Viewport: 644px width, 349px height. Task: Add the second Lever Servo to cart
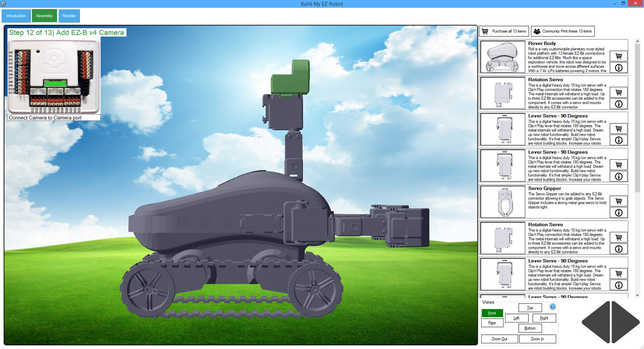coord(619,165)
